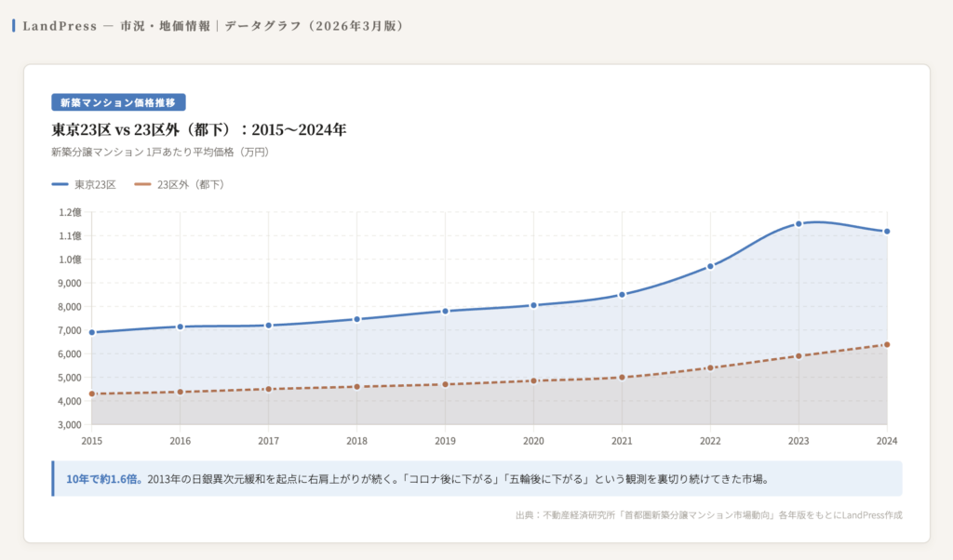Select the 東京23区 2024 data point

pos(887,232)
